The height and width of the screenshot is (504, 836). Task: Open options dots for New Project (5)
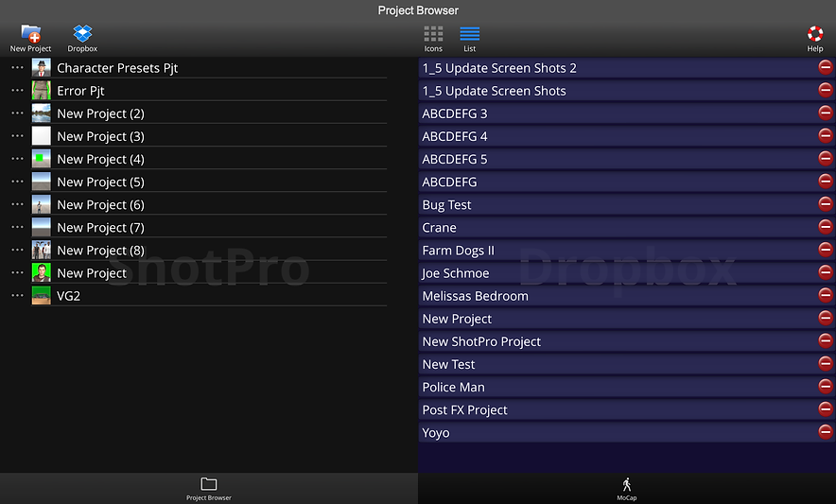18,182
